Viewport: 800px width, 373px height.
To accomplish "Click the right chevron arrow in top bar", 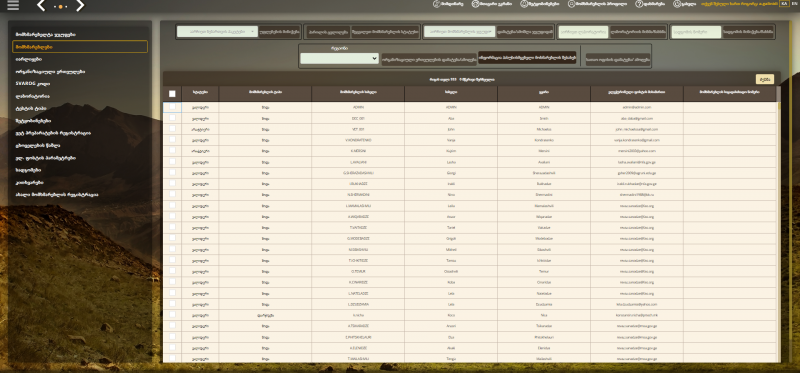I will (x=80, y=6).
